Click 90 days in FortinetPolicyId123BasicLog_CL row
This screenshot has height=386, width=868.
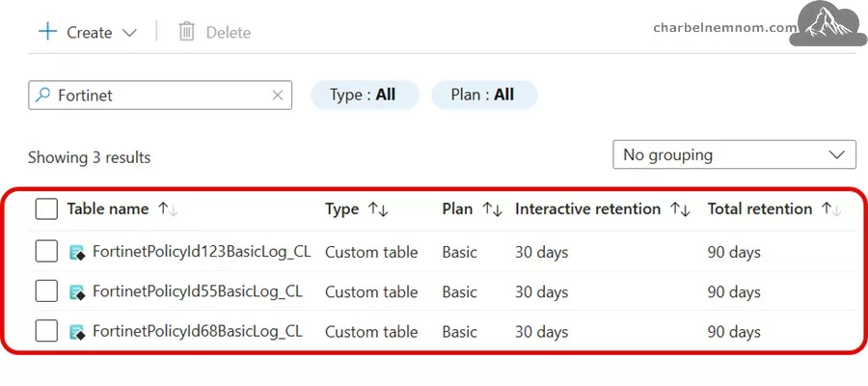[734, 252]
